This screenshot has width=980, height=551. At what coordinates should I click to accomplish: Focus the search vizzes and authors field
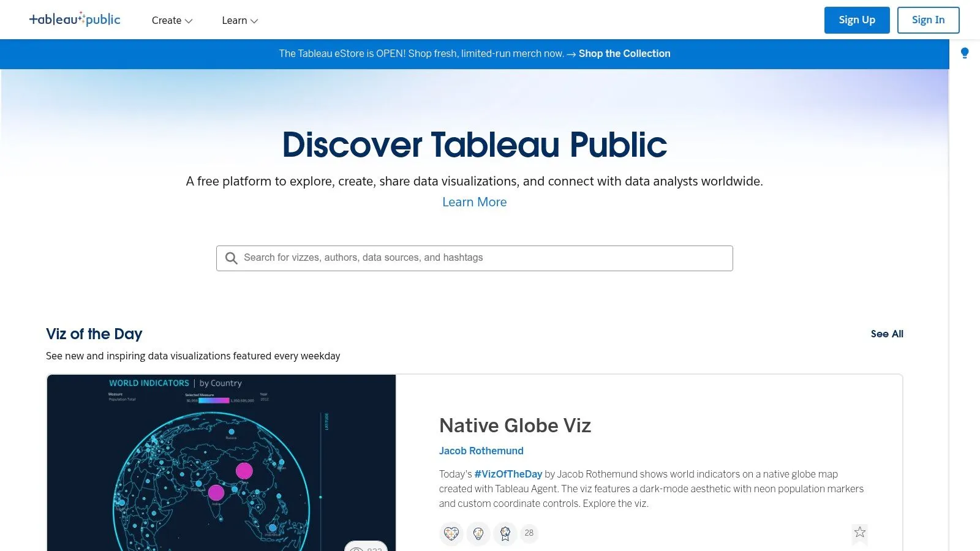click(475, 258)
